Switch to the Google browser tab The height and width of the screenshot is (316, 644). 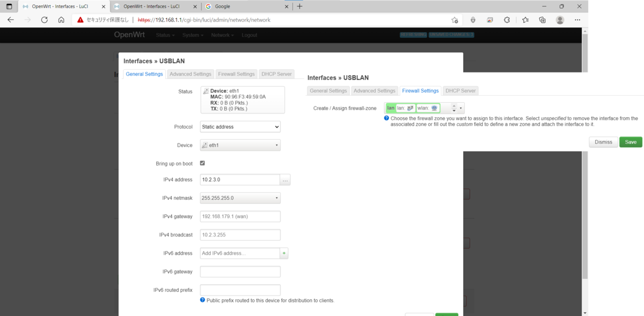coord(247,6)
